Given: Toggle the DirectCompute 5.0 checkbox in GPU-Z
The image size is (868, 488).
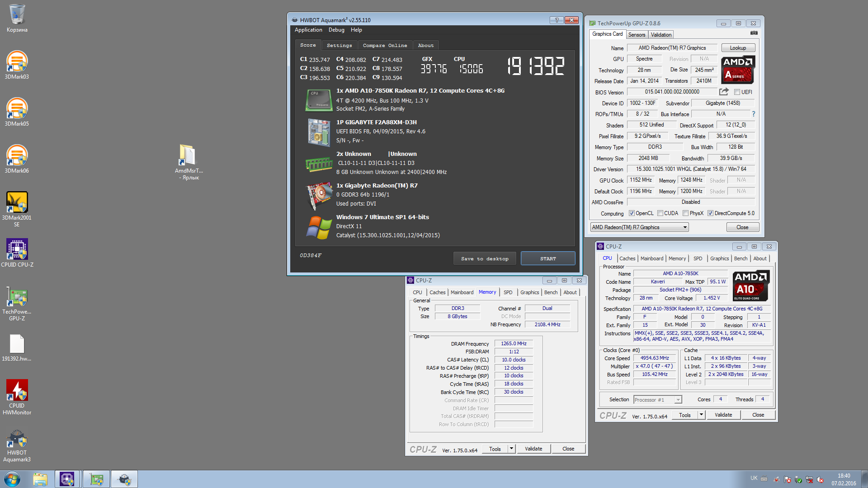Looking at the screenshot, I should 710,213.
